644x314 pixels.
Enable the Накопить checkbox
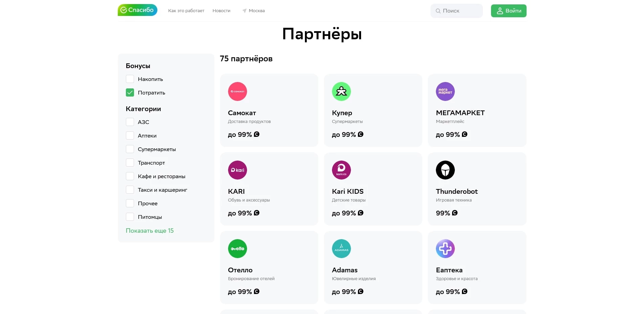pyautogui.click(x=130, y=79)
